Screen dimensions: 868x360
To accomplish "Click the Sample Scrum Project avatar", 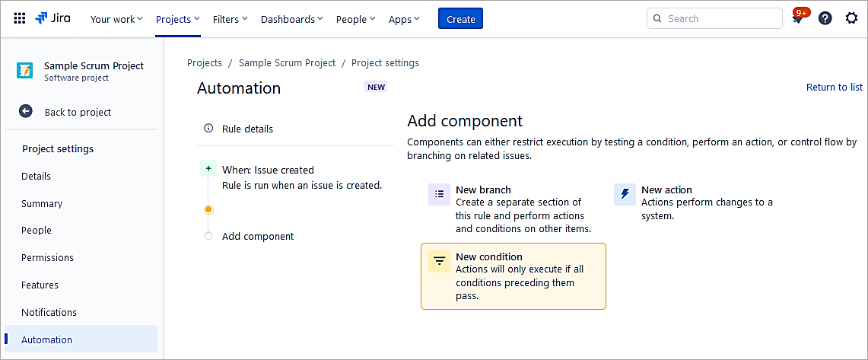I will pyautogui.click(x=25, y=71).
